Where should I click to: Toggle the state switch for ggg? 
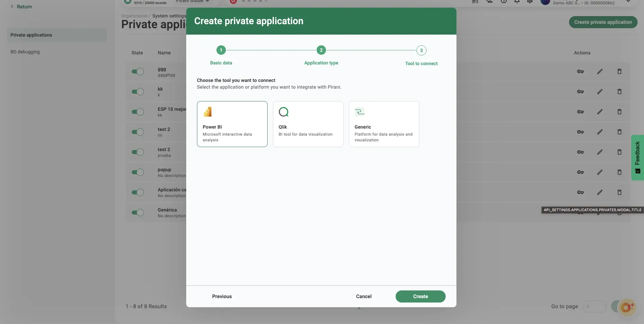(137, 72)
